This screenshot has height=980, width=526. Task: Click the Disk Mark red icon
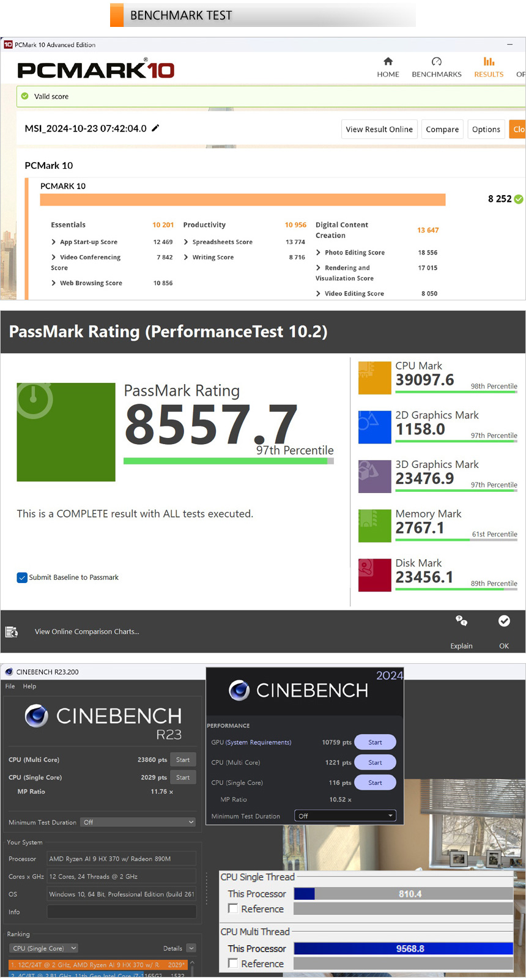coord(374,575)
